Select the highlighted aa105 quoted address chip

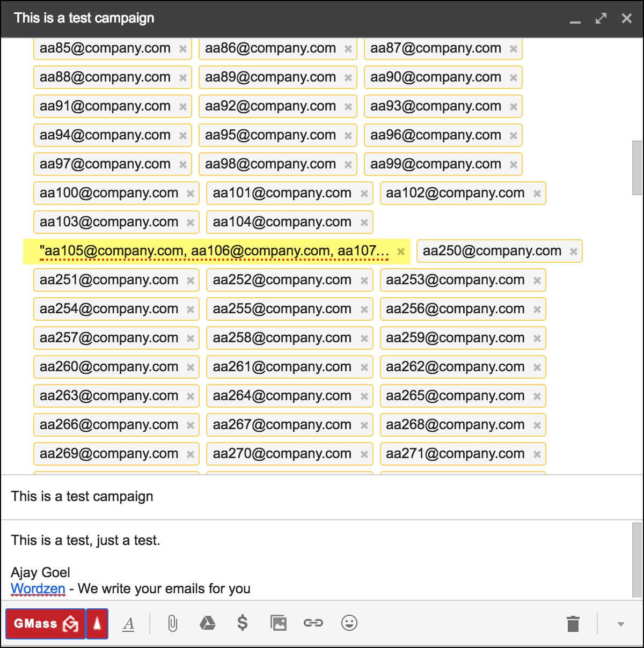[215, 251]
